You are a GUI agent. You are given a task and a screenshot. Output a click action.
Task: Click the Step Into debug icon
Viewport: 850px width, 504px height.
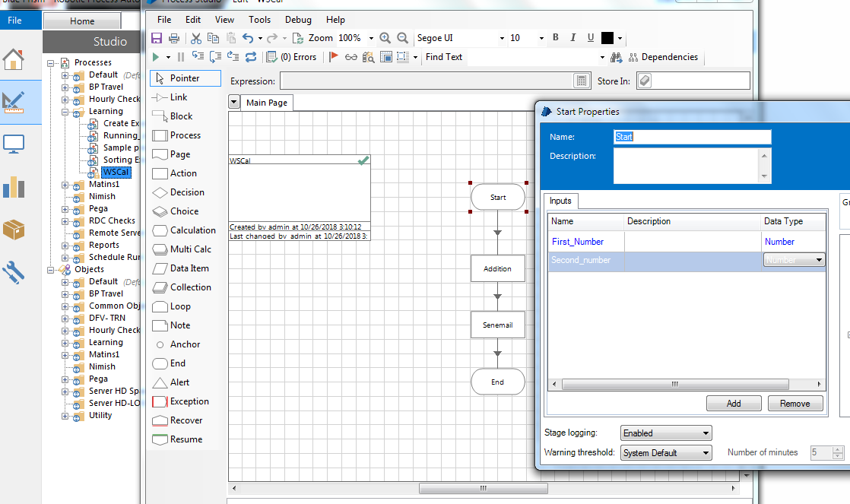198,56
